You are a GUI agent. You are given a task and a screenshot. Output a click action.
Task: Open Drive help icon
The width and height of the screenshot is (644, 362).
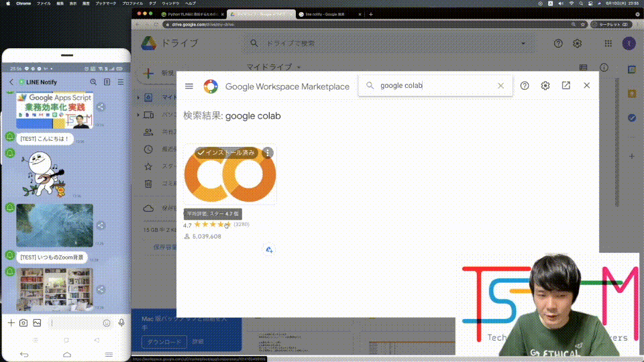point(558,43)
